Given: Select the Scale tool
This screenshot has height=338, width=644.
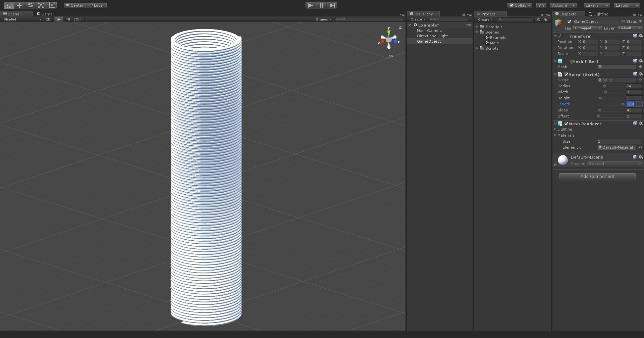Looking at the screenshot, I should pos(41,5).
